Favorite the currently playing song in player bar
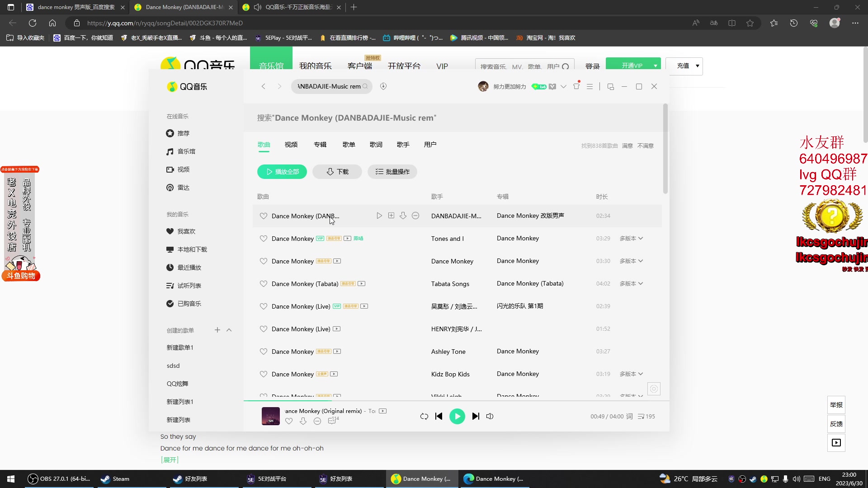This screenshot has width=868, height=488. click(289, 421)
